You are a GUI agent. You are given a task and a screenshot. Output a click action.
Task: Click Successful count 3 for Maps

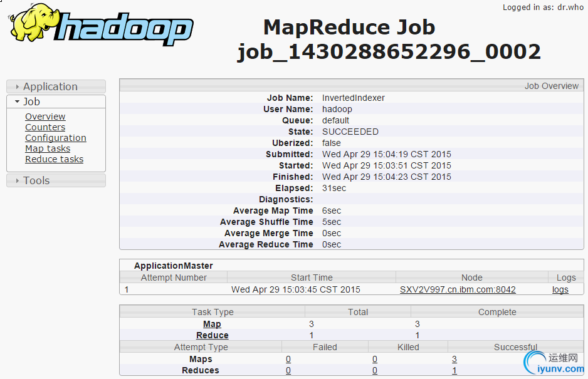454,359
